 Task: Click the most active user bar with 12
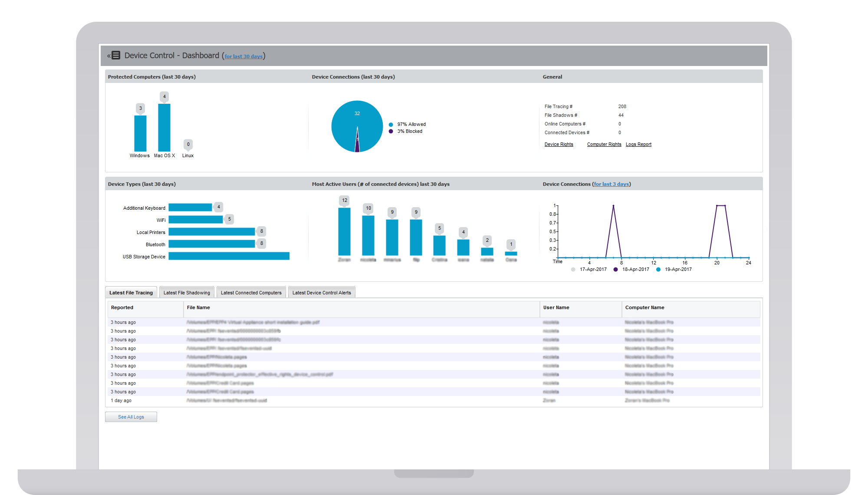344,231
